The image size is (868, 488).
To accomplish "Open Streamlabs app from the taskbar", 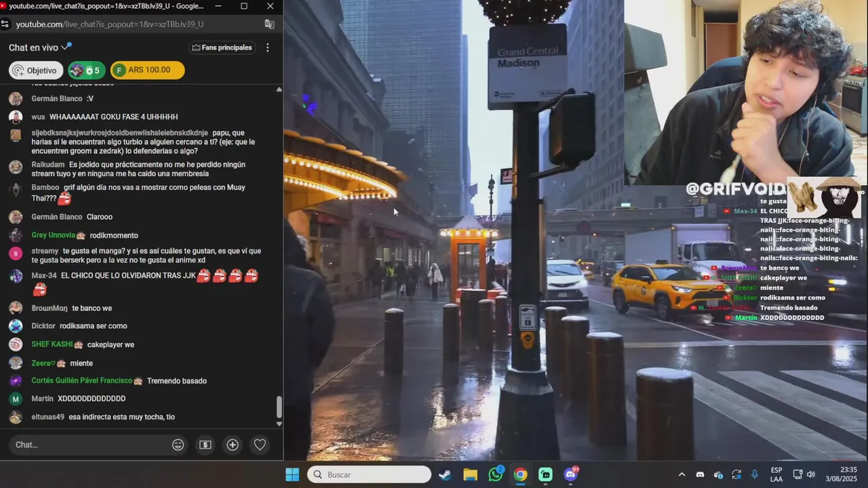I will [x=546, y=474].
